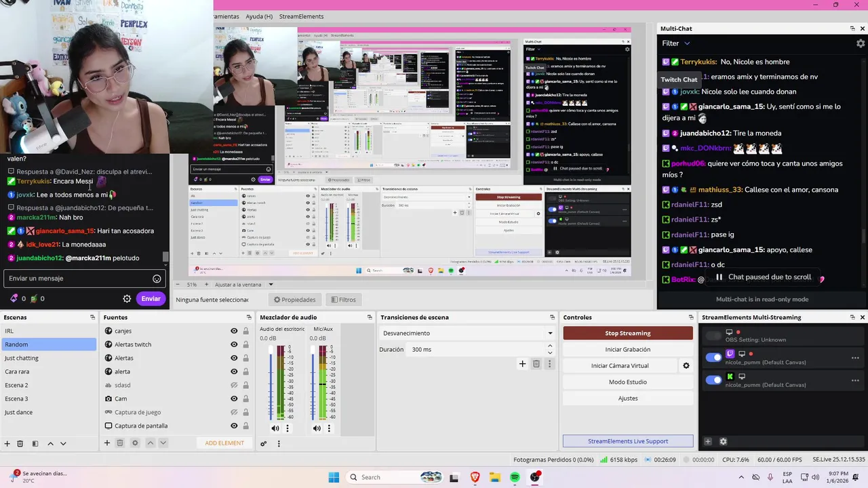Open the Multi-Chat Filter dropdown
Screen dimensions: 868x488
pyautogui.click(x=676, y=43)
